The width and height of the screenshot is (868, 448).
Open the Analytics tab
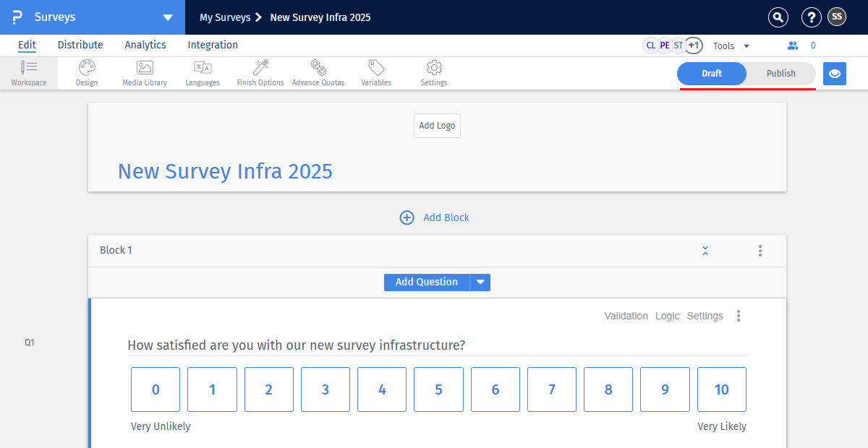click(145, 45)
